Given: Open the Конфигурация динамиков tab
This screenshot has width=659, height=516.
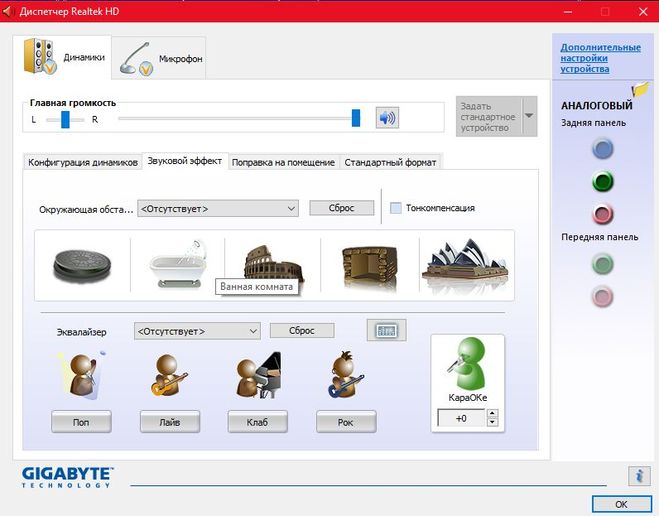Looking at the screenshot, I should [x=83, y=162].
